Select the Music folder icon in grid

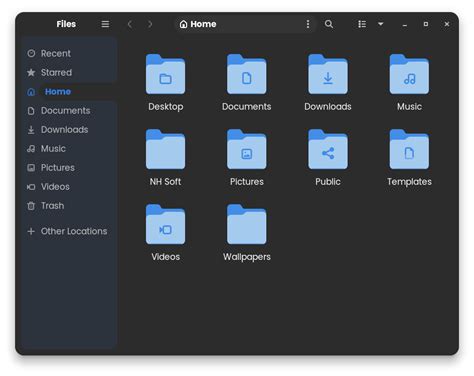pos(409,74)
